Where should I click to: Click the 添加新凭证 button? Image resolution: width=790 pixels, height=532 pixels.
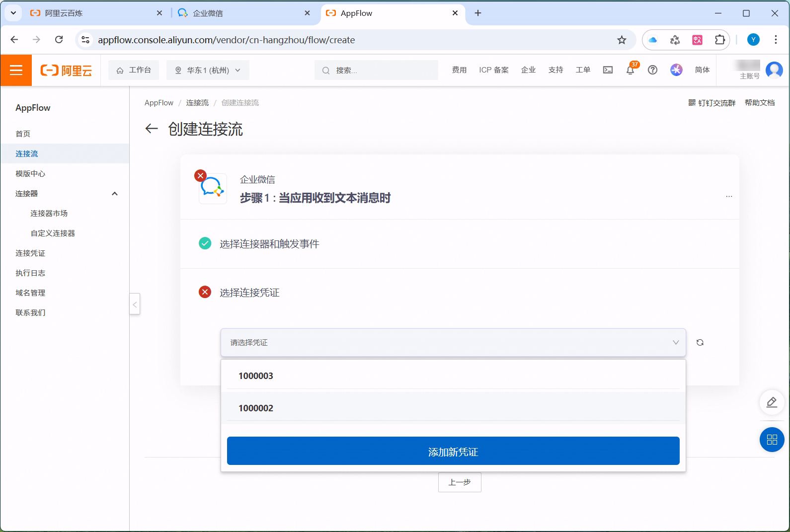point(453,451)
